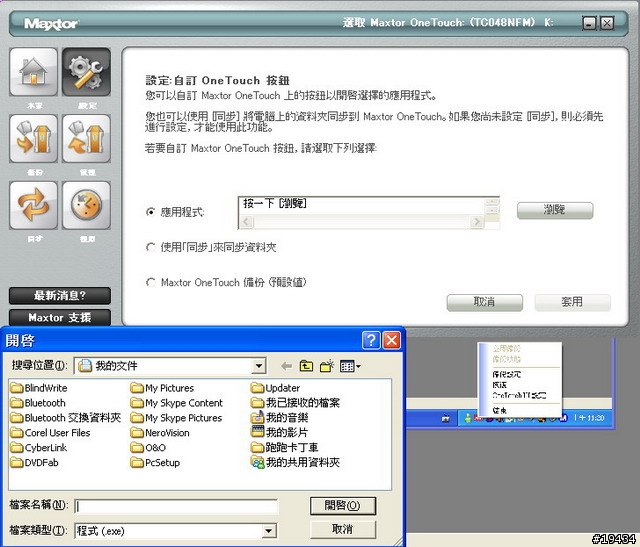
Task: Select the Corel User Files folder
Action: click(51, 433)
